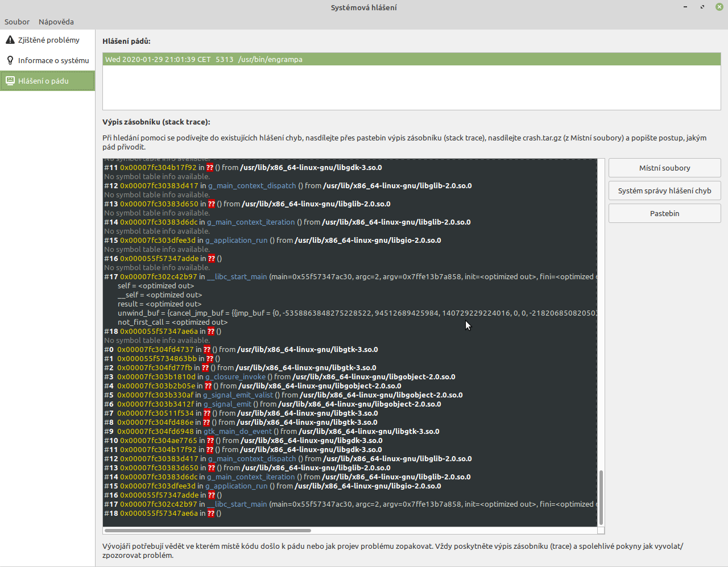Click the g_main_context_dispatch function in frame #12

tap(252, 185)
